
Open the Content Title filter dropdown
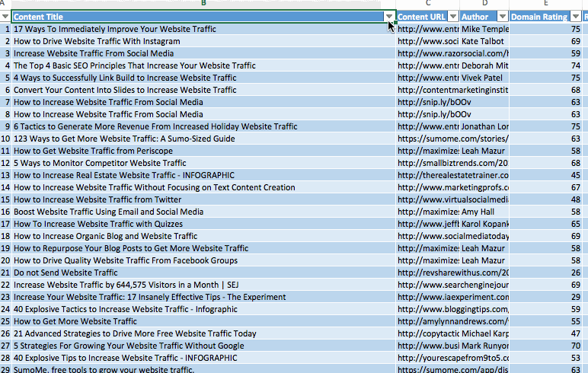[389, 17]
